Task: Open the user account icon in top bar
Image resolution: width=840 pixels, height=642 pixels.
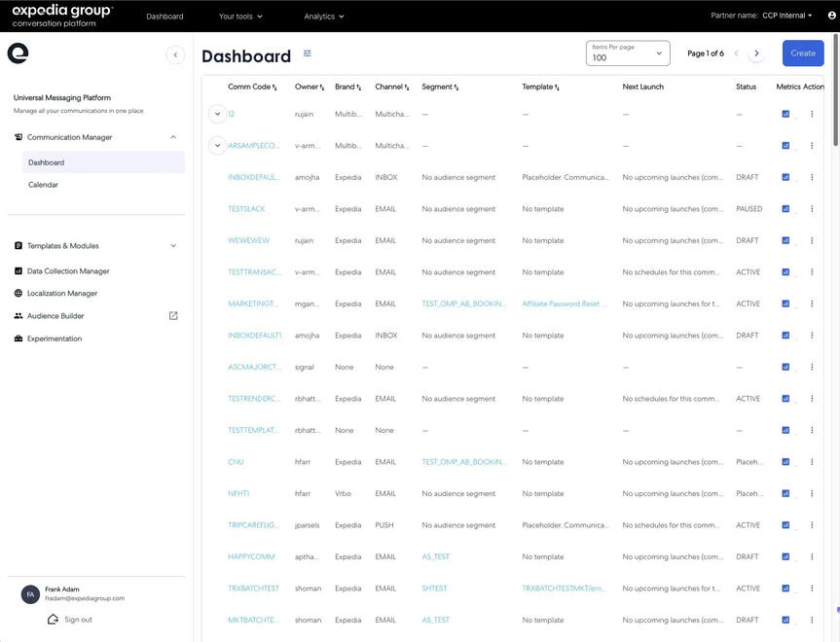Action: [831, 16]
